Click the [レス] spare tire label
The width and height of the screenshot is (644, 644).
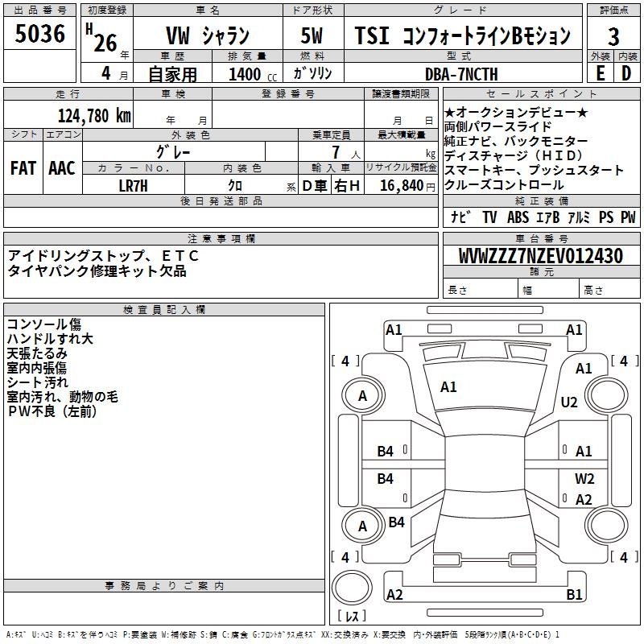click(x=352, y=616)
